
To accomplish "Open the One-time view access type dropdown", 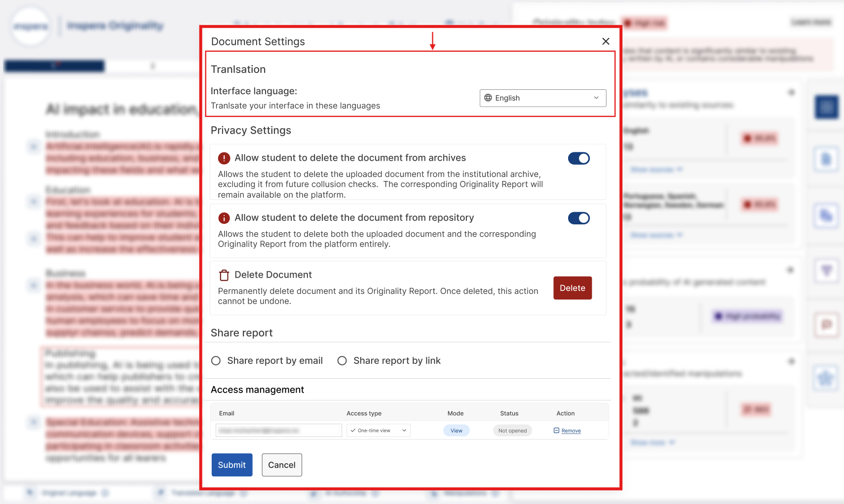I will click(x=378, y=430).
